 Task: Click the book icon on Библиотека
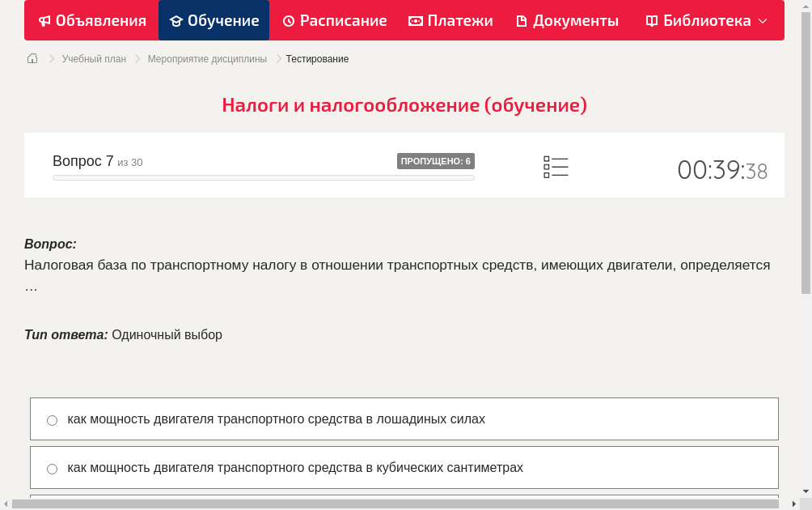650,20
